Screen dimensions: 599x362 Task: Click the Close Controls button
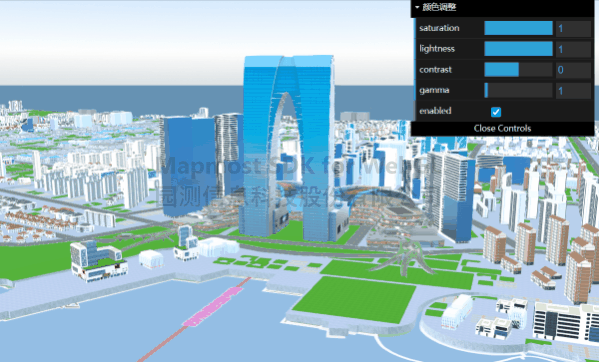tap(502, 128)
